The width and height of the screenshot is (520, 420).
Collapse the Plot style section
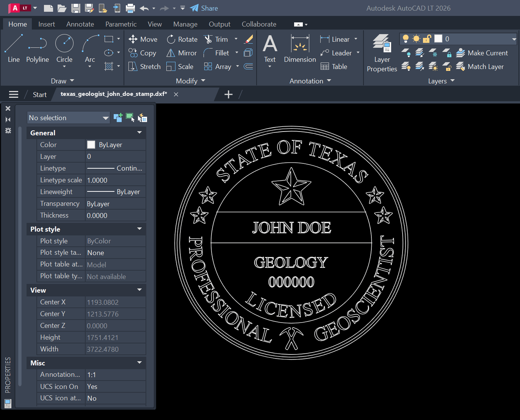tap(139, 229)
